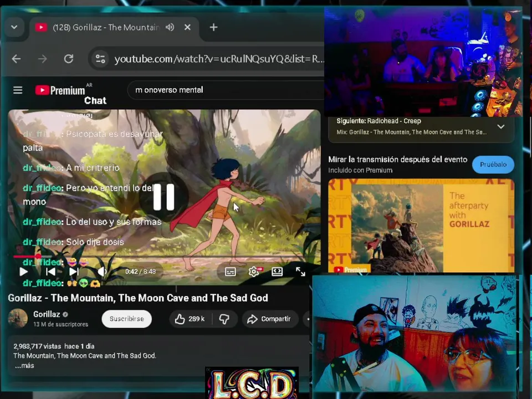This screenshot has height=399, width=532.
Task: Focus the youtube.com address bar
Action: point(218,59)
